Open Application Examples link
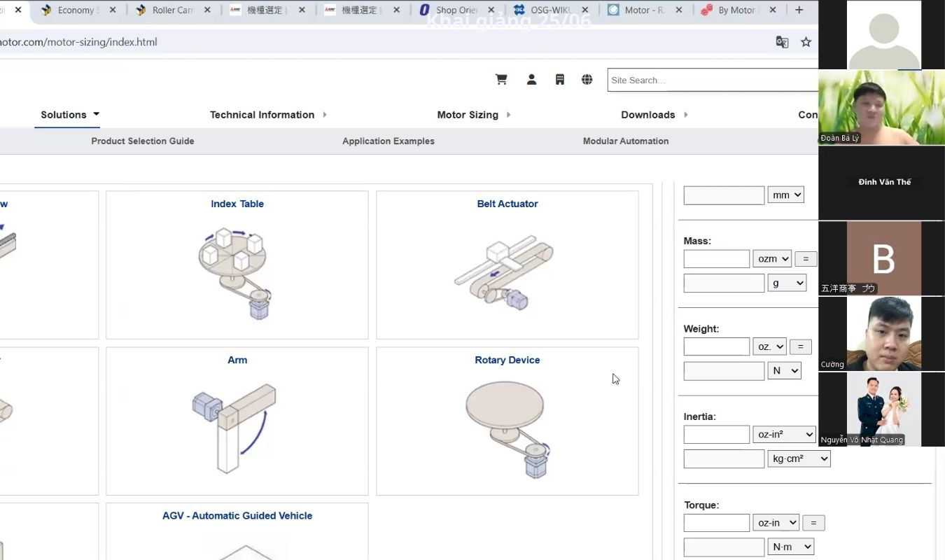 tap(388, 141)
